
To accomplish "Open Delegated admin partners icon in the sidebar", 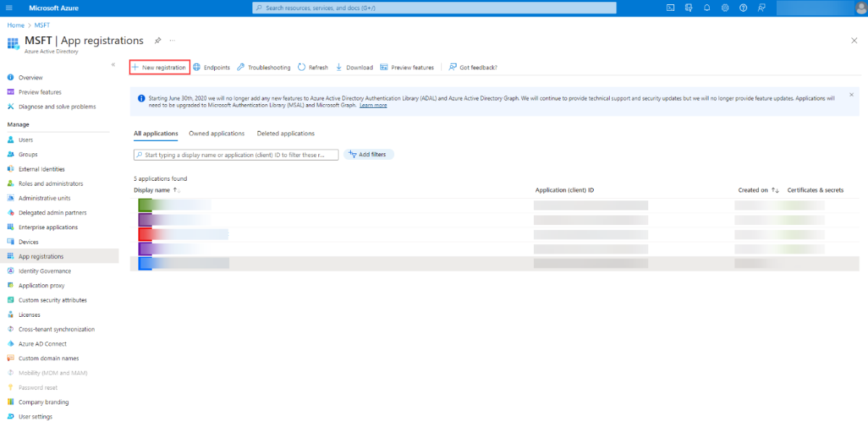I will pyautogui.click(x=11, y=213).
